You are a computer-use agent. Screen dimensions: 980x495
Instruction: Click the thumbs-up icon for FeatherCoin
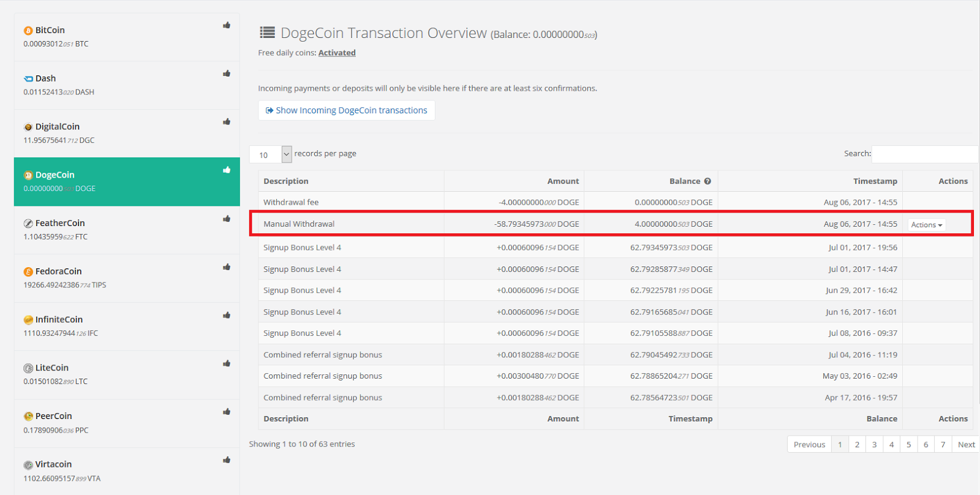click(227, 219)
